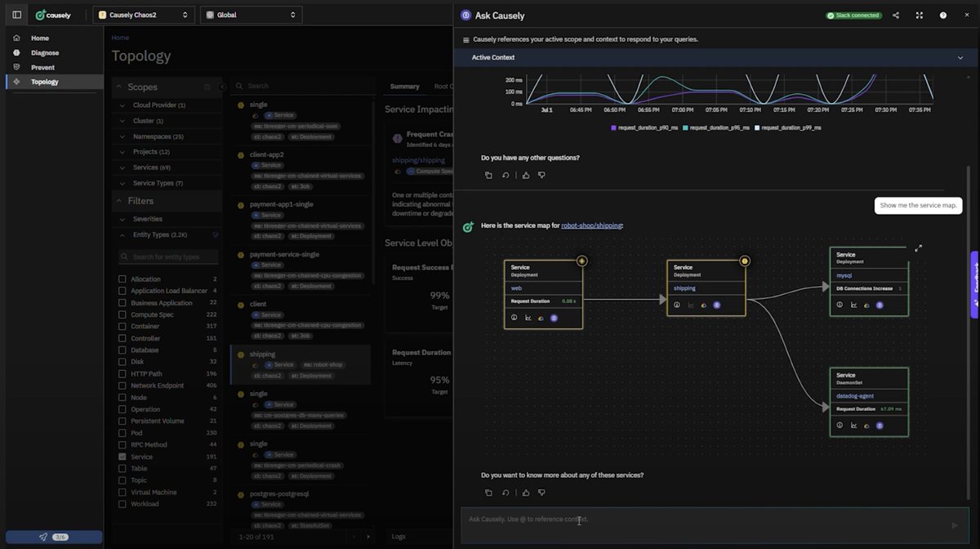The width and height of the screenshot is (980, 549).
Task: Send the Ask Causely message
Action: 955,525
